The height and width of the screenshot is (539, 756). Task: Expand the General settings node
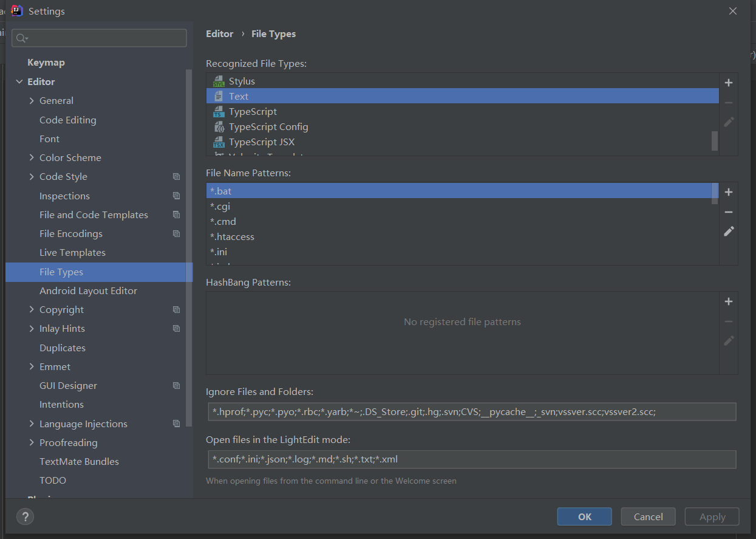point(32,101)
